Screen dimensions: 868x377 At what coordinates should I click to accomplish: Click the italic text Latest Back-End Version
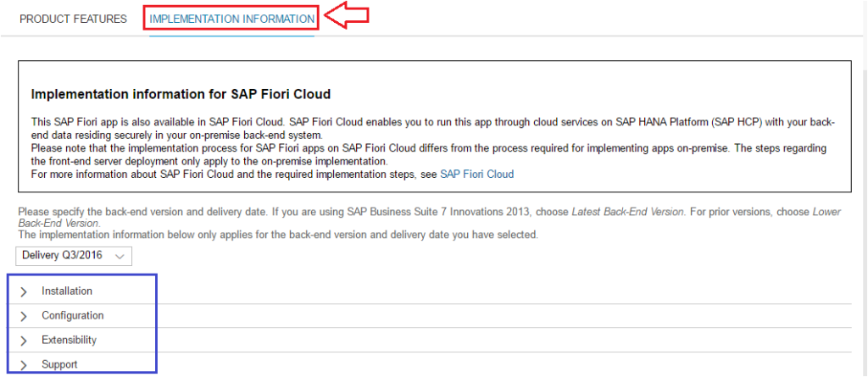point(628,212)
